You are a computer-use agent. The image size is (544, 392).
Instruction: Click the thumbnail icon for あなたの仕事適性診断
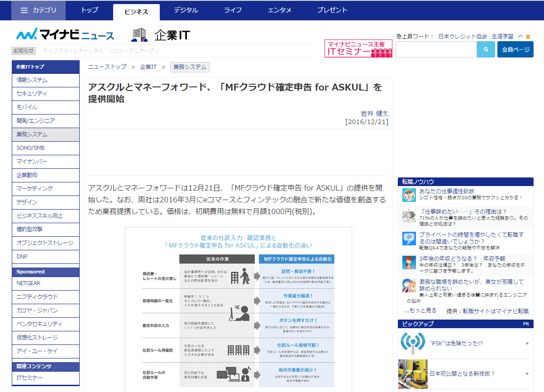pyautogui.click(x=409, y=195)
